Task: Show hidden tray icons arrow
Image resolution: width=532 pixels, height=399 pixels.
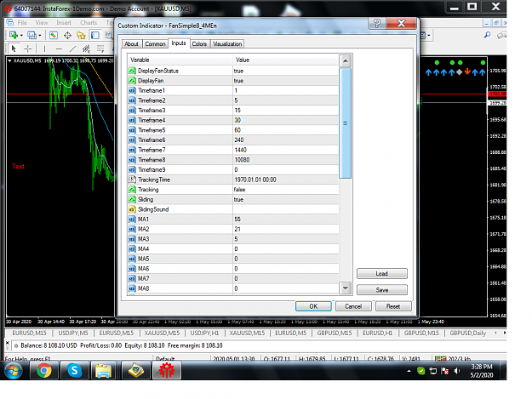Action: (409, 371)
